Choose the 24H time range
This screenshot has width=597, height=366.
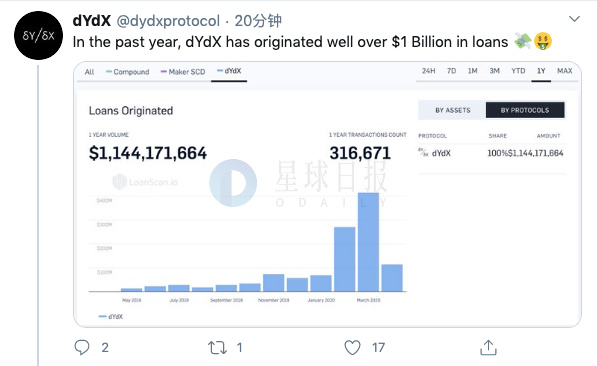point(428,71)
